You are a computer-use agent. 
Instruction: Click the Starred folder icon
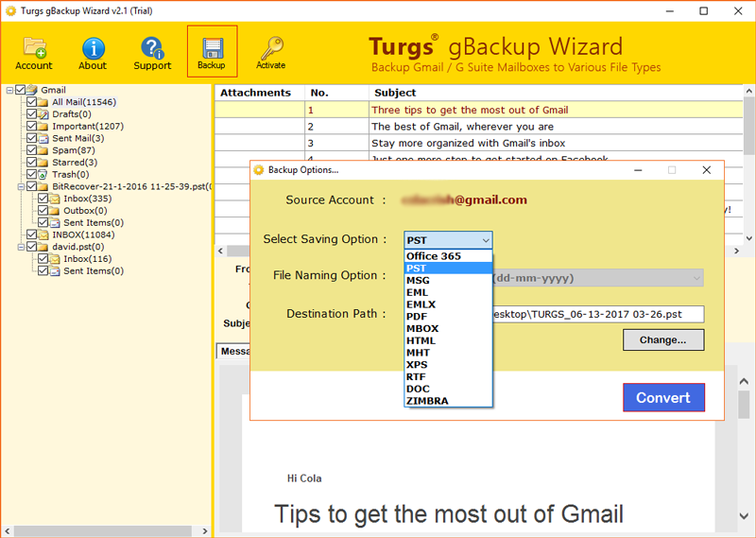pyautogui.click(x=43, y=162)
